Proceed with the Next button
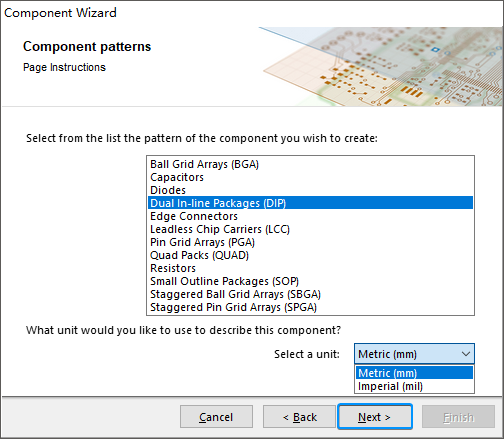 [x=375, y=417]
